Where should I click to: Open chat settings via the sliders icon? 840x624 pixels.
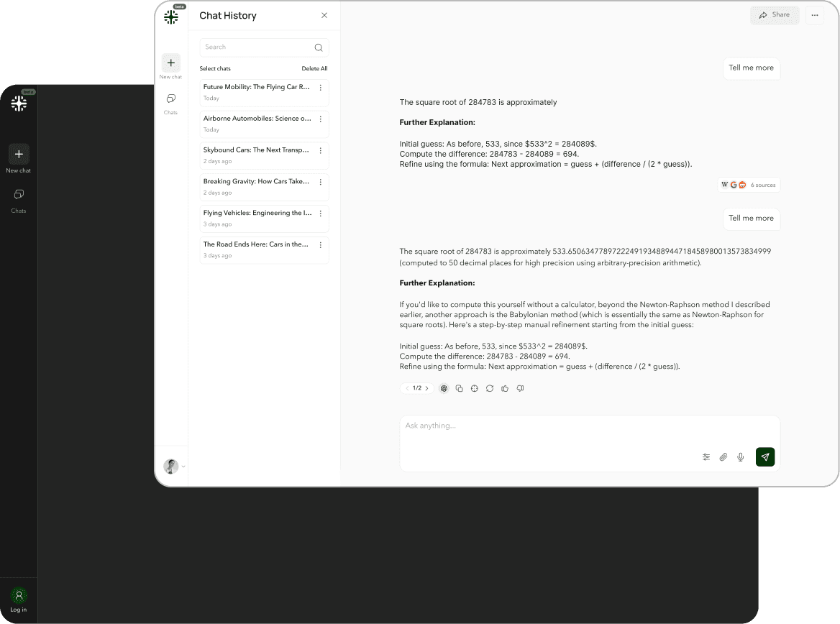tap(706, 456)
